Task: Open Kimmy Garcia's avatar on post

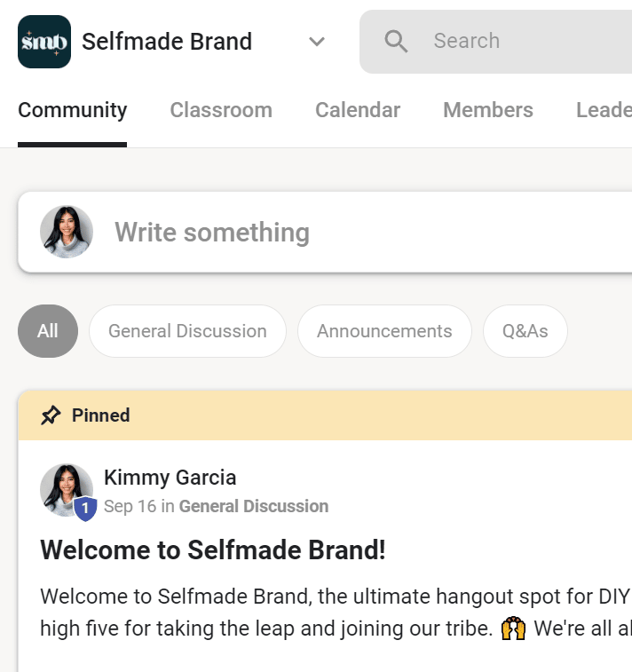Action: (67, 490)
